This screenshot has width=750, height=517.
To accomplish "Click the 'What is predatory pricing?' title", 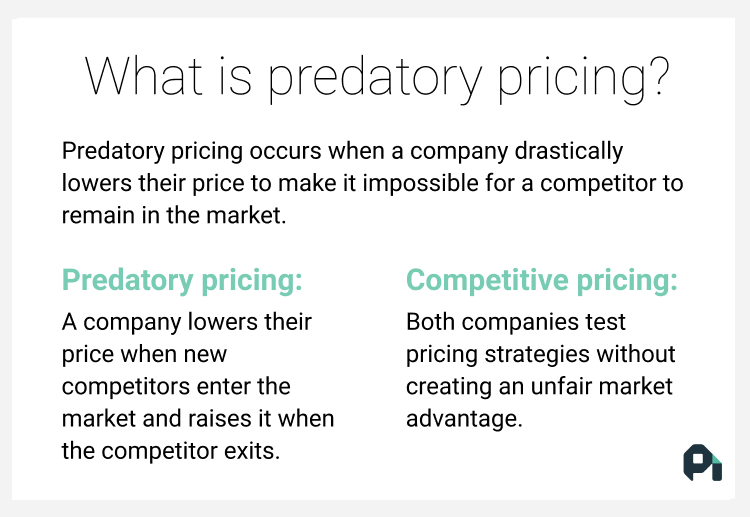I will pyautogui.click(x=377, y=79).
